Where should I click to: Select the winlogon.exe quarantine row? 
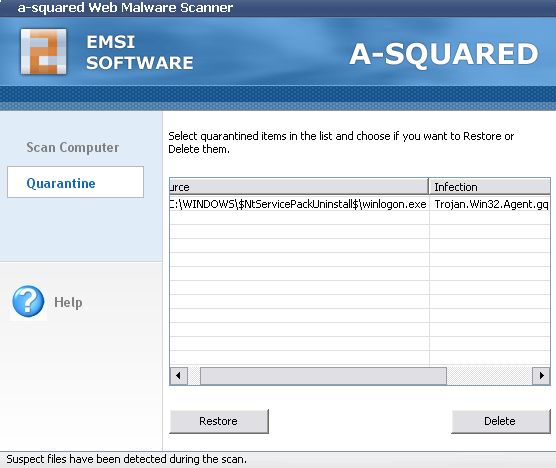(x=360, y=204)
